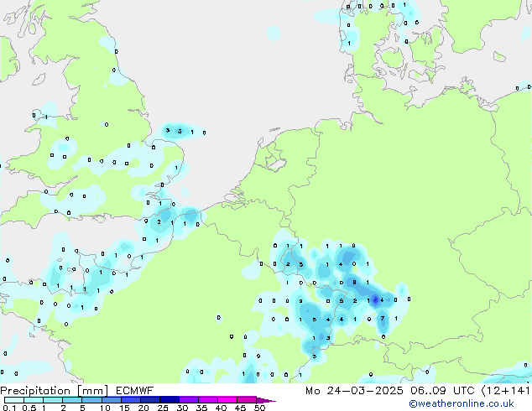The width and height of the screenshot is (532, 411).
Task: Select the 30–35 mm purple swatch
Action: click(188, 400)
